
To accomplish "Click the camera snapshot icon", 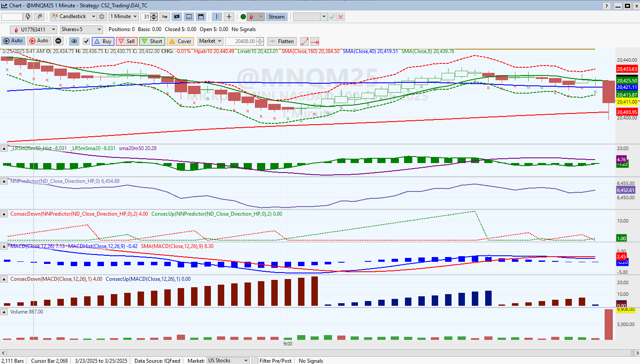I will pos(177,17).
